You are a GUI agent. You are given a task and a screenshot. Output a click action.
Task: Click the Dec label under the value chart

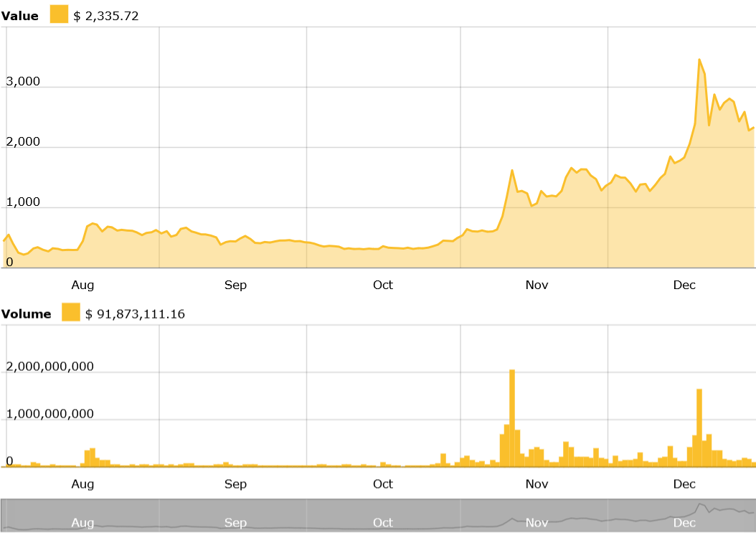(684, 285)
